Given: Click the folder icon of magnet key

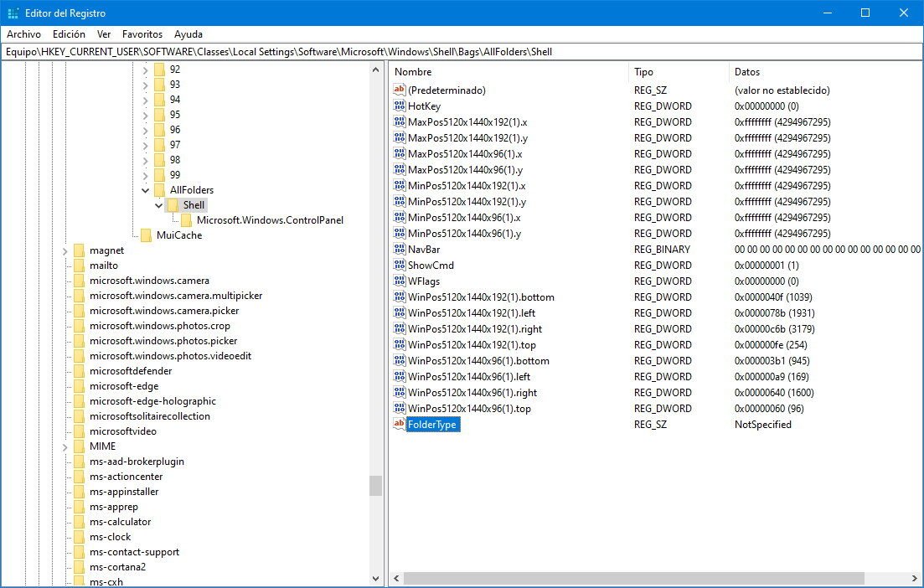Looking at the screenshot, I should click(x=80, y=250).
